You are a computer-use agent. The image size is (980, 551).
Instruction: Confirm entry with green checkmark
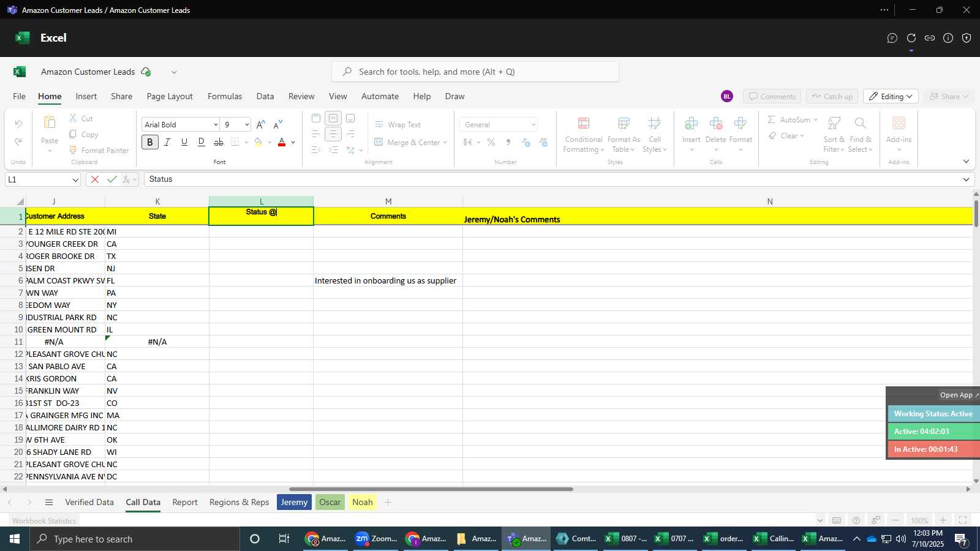pos(111,179)
